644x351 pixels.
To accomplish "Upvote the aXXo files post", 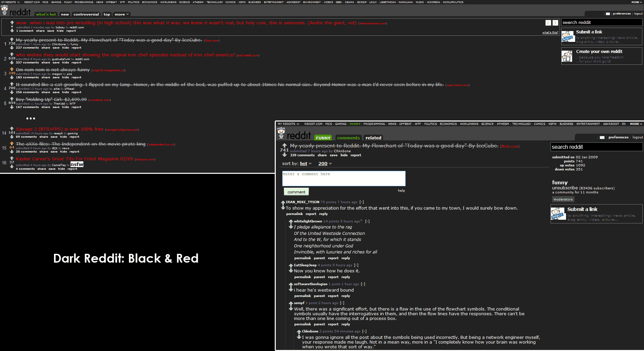I will point(12,143).
